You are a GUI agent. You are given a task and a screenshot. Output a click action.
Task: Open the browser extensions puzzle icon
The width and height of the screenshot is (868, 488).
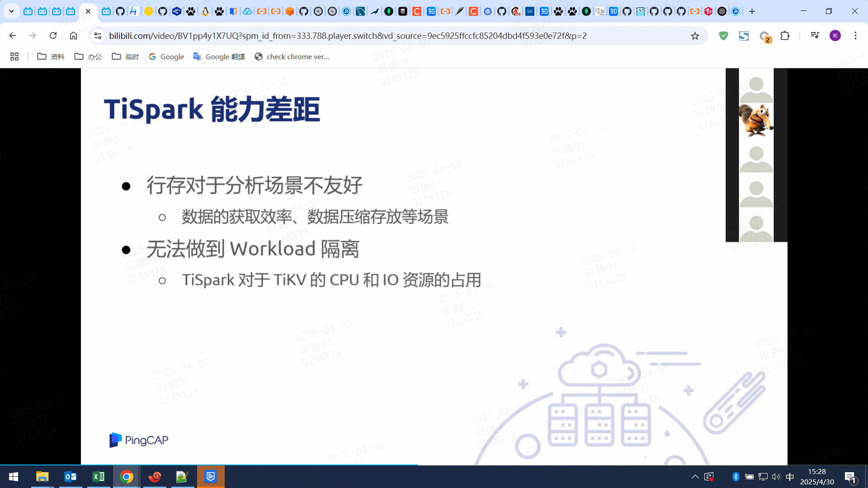(785, 36)
